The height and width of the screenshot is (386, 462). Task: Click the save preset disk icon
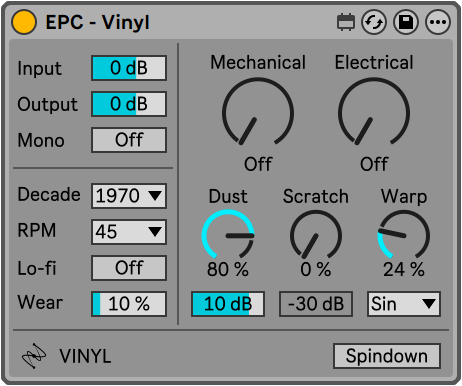406,22
